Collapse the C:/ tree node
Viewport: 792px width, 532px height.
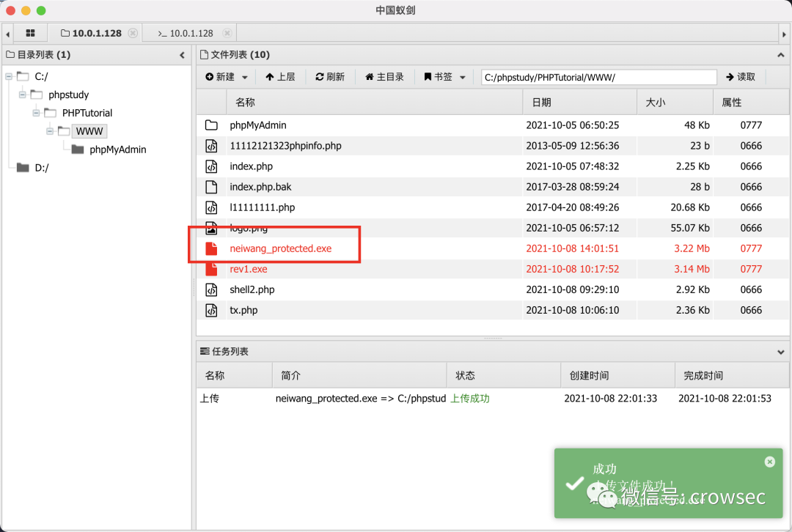pyautogui.click(x=9, y=77)
